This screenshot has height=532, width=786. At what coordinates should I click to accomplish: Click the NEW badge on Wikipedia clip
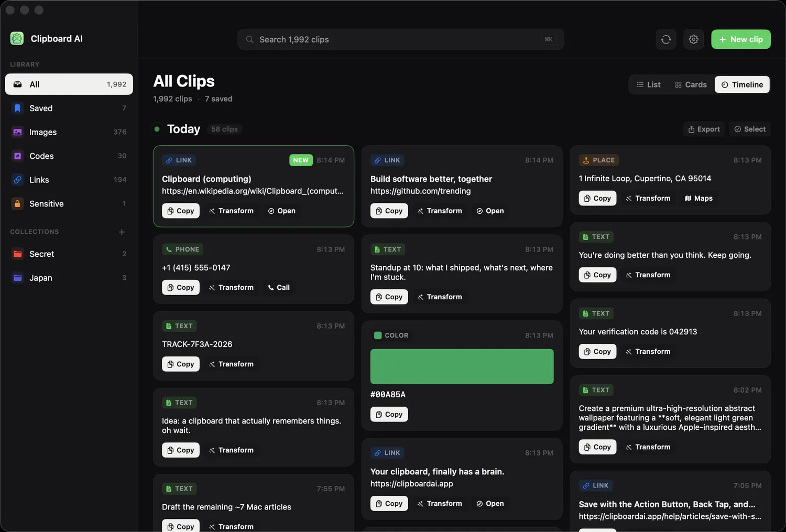tap(301, 160)
